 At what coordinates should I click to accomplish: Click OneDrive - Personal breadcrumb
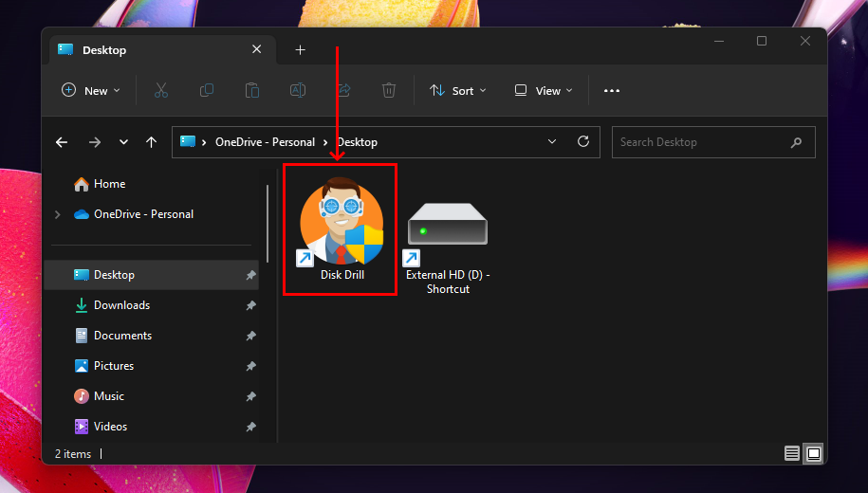coord(266,142)
